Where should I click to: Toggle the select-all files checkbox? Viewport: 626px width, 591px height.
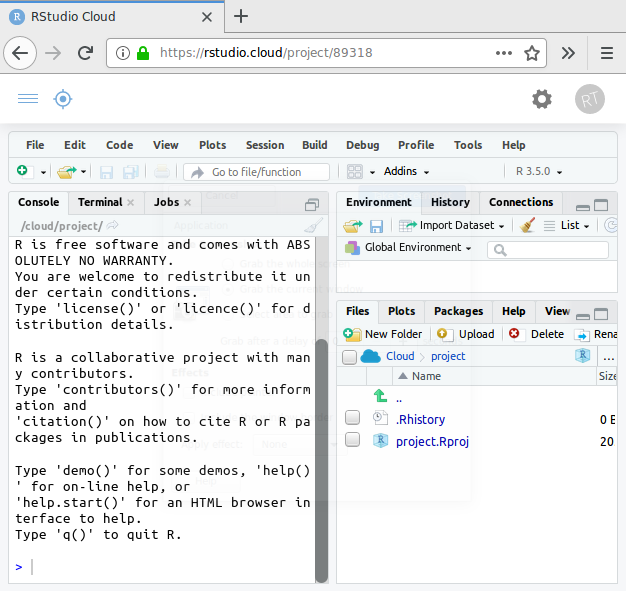(x=349, y=357)
